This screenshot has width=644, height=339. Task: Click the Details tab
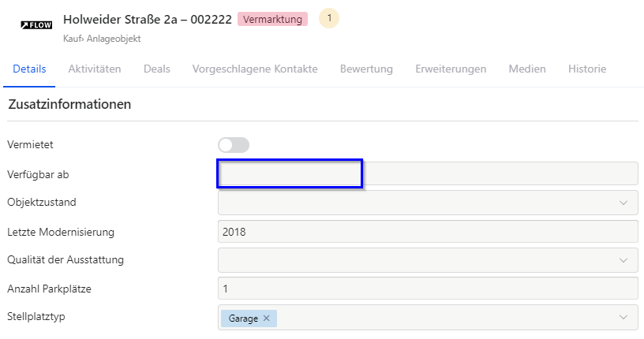[29, 69]
